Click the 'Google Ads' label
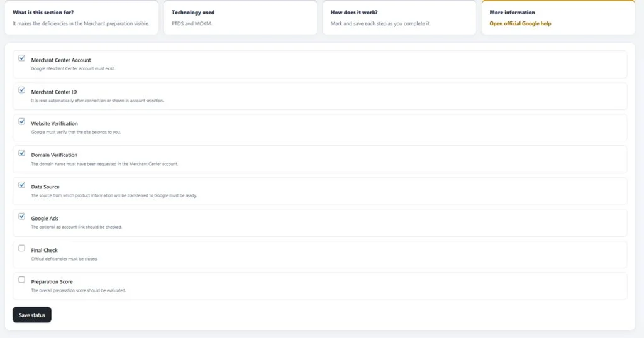 coord(45,218)
